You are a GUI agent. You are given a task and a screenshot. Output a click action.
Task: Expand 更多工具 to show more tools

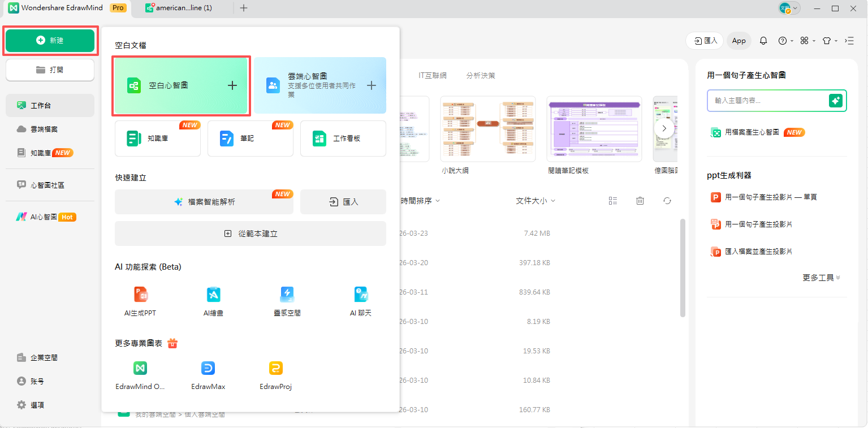819,277
